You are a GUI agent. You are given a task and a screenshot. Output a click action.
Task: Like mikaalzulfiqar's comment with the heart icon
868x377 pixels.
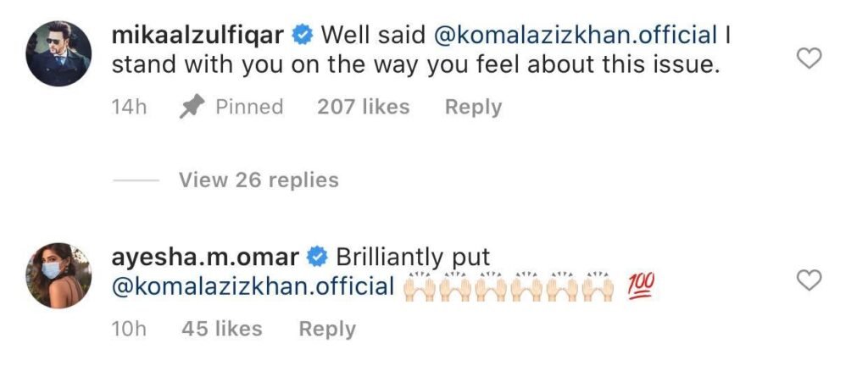811,58
